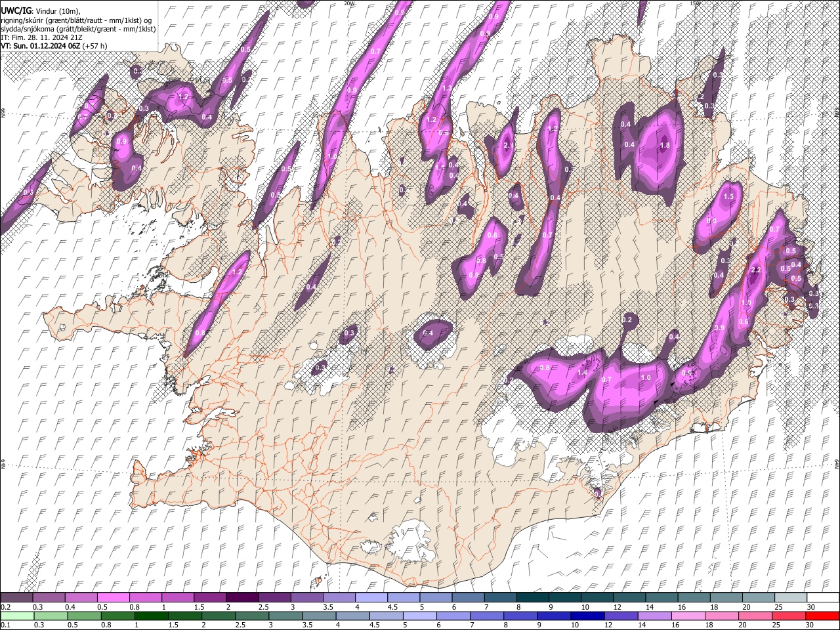Viewport: 840px width, 630px height.
Task: Select the red 30 swatch in lower rain legend
Action: [822, 616]
